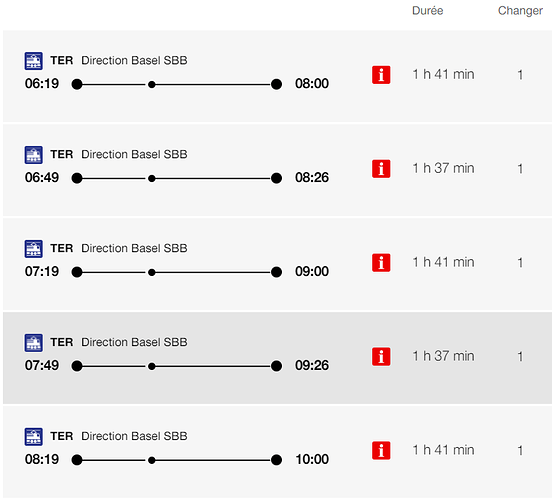
Task: Click the TER train icon of 08:19 trip
Action: (x=34, y=437)
